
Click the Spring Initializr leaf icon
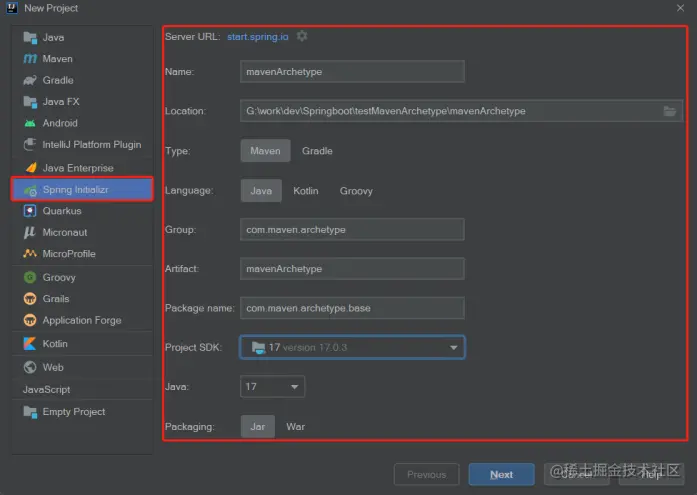(x=31, y=190)
